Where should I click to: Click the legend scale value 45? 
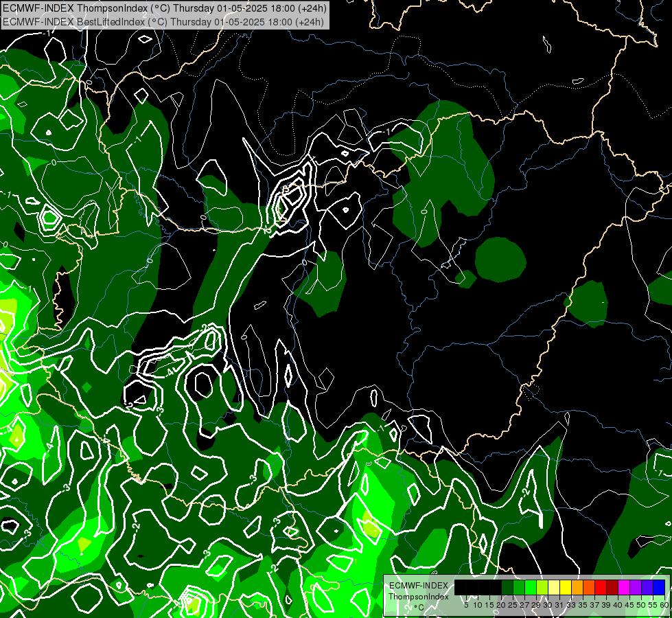[x=629, y=605]
